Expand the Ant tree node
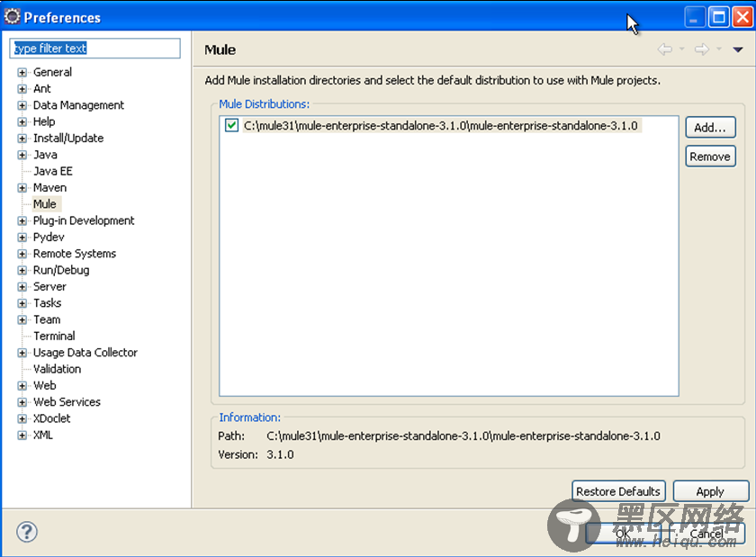The image size is (756, 557). pos(22,89)
